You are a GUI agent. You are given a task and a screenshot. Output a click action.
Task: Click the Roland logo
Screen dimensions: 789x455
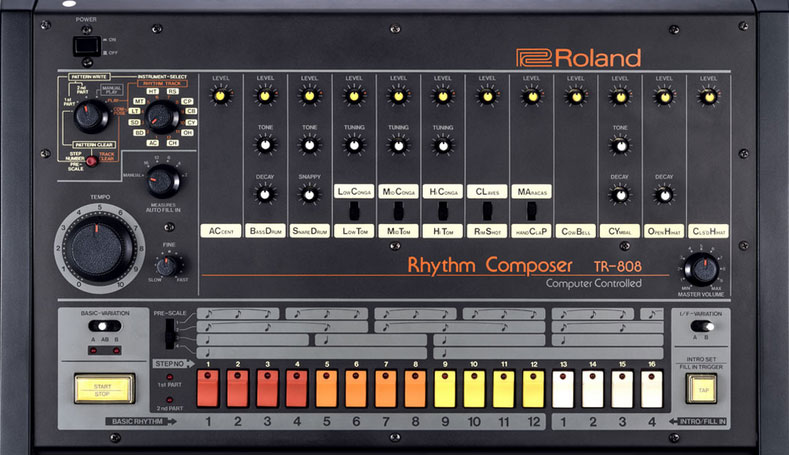(x=579, y=58)
